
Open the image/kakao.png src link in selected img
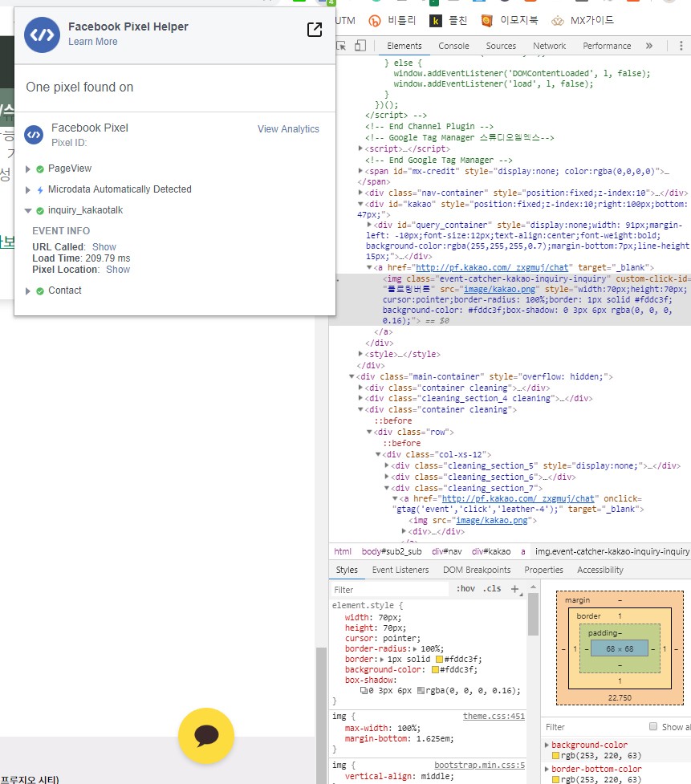click(499, 289)
